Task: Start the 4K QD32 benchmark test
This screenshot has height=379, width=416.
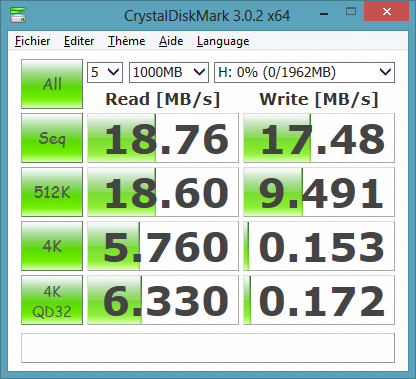Action: [52, 300]
